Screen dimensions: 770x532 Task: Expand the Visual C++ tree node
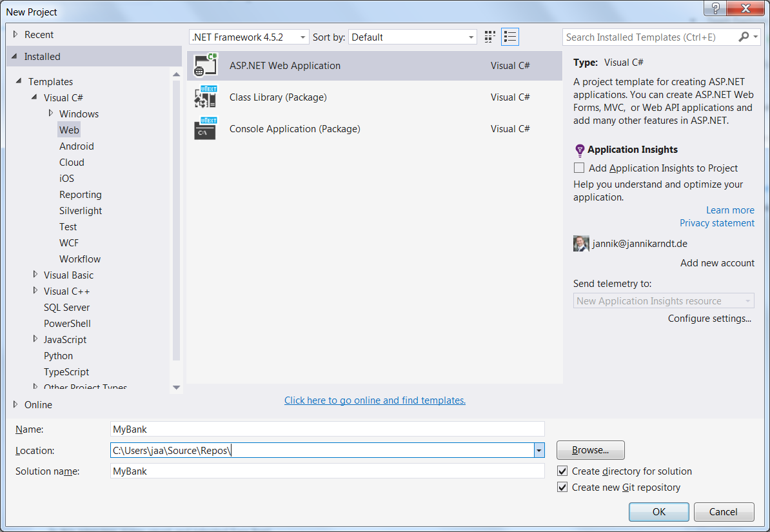point(35,291)
